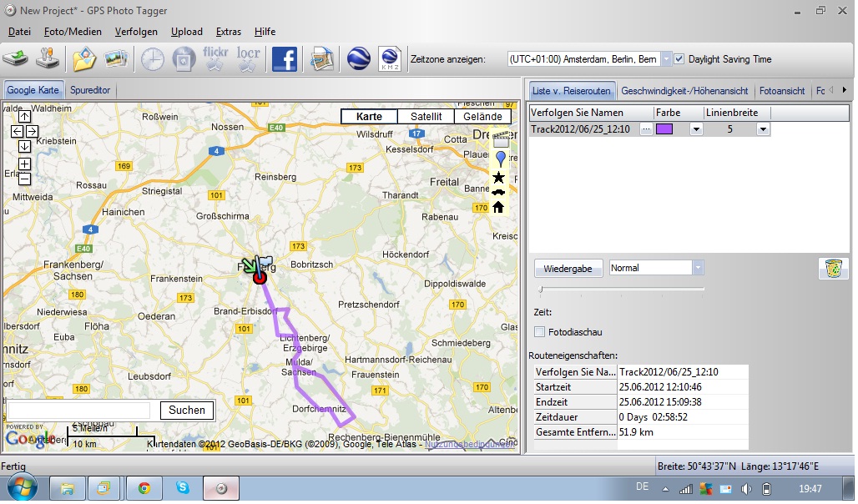Click the KMZ export icon

tap(390, 59)
